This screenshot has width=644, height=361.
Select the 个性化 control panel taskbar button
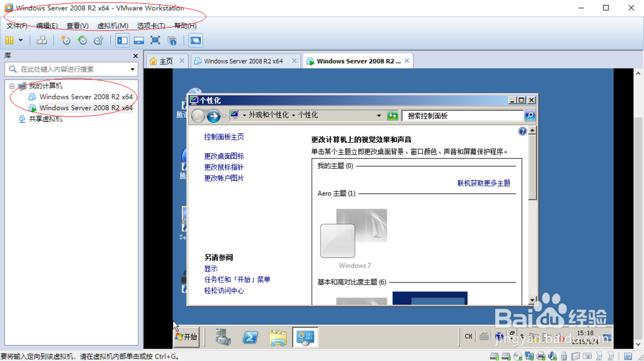[x=305, y=337]
